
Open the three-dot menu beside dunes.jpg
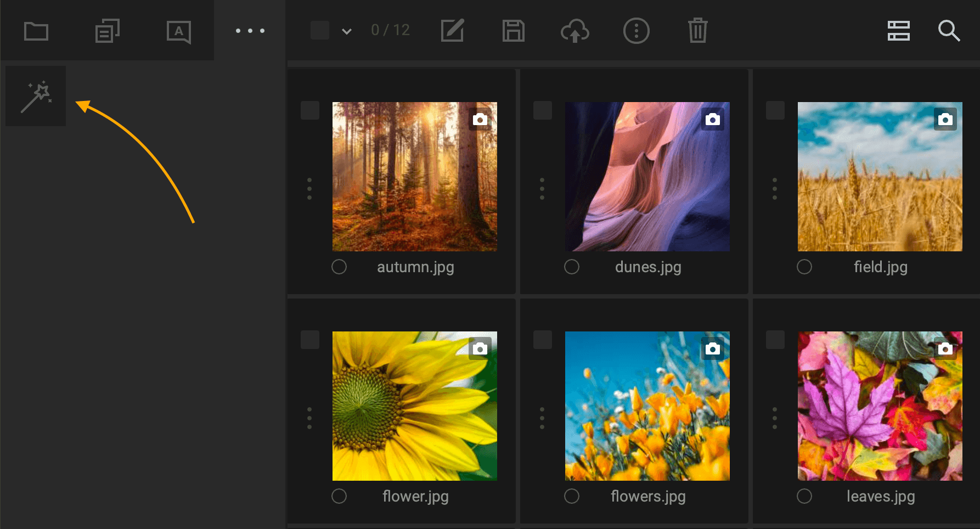[x=542, y=188]
